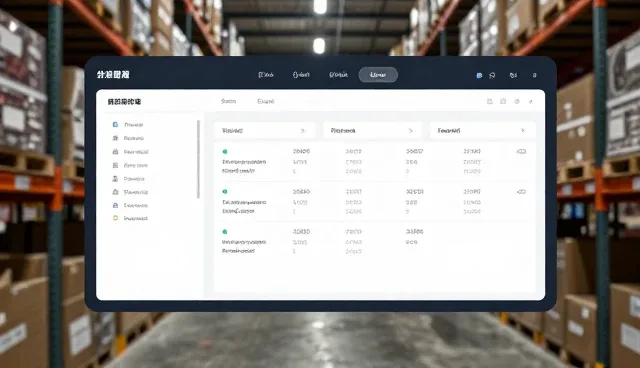The width and height of the screenshot is (640, 368).
Task: Switch to the first sub-tab under panel title
Action: (229, 101)
